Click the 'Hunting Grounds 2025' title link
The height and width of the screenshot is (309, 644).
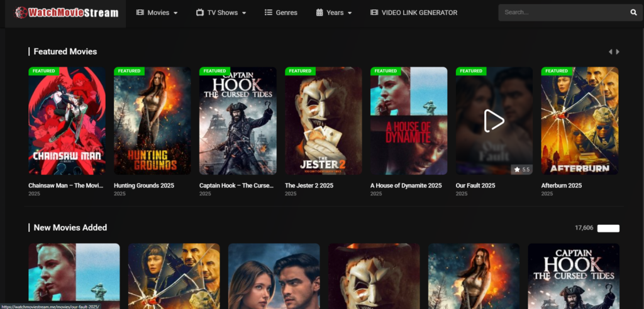(144, 185)
